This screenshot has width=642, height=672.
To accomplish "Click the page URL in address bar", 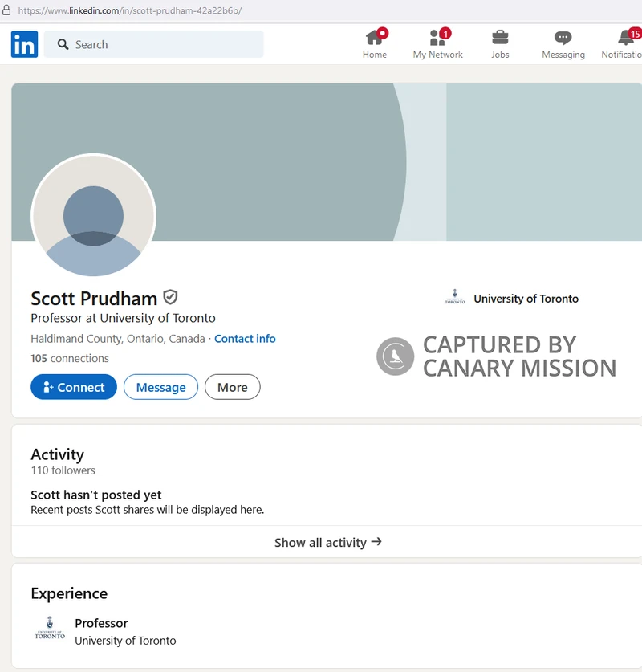I will [130, 10].
